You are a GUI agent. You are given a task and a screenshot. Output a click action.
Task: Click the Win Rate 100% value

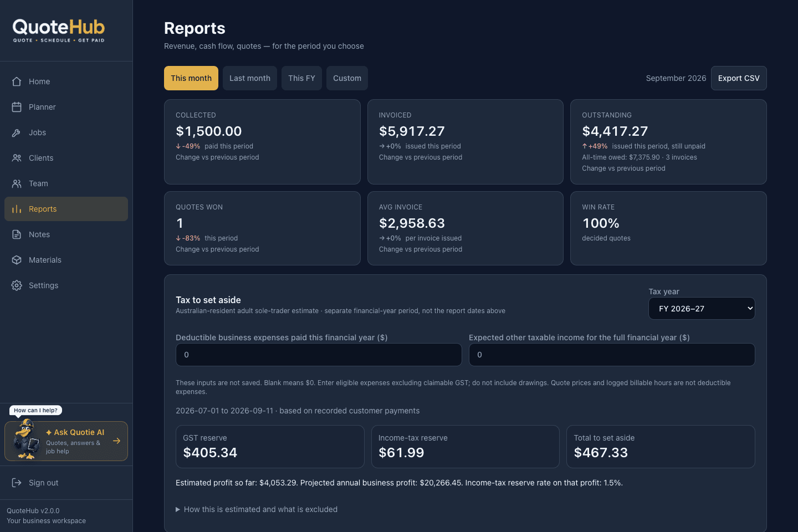(601, 223)
